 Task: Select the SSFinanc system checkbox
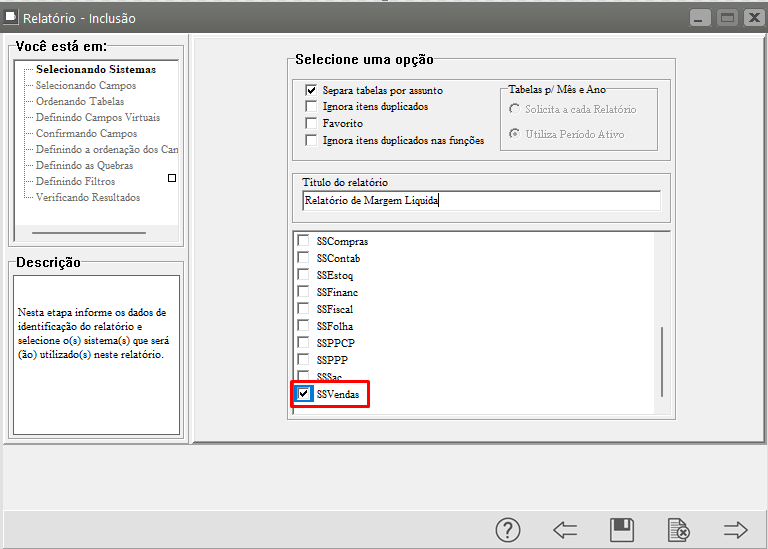click(x=304, y=292)
